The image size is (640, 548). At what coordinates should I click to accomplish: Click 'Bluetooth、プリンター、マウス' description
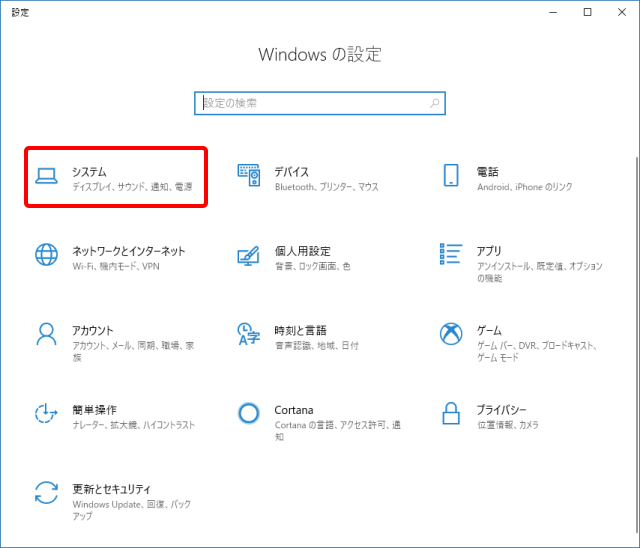tap(327, 187)
